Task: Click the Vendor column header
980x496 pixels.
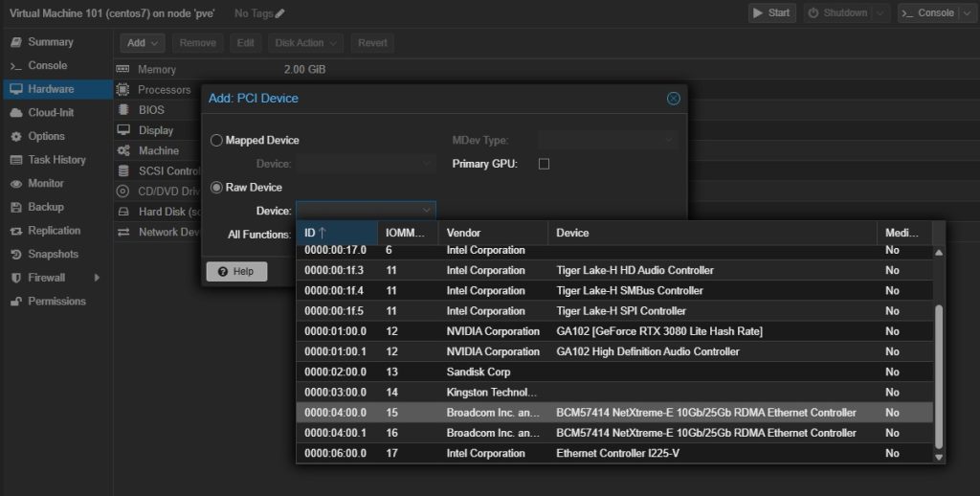Action: pyautogui.click(x=493, y=233)
